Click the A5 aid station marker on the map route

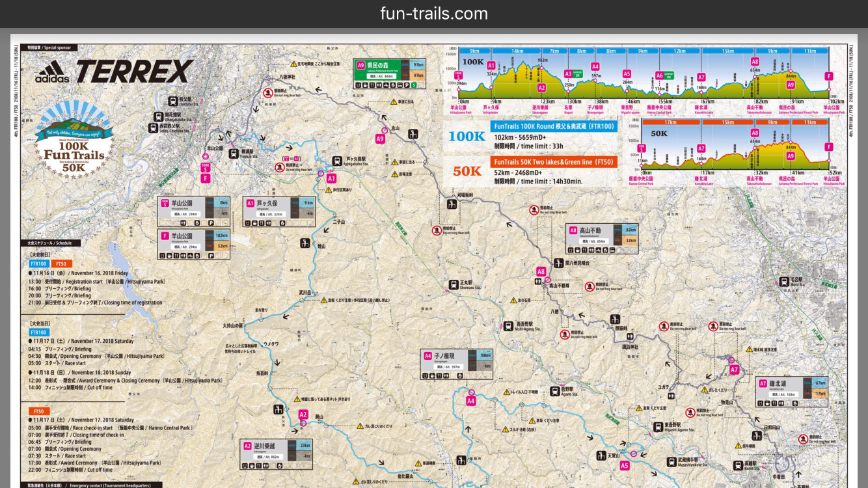click(x=625, y=465)
